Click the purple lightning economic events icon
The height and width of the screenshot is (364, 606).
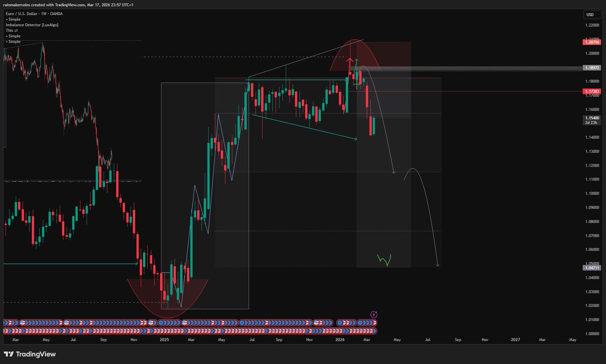point(374,315)
